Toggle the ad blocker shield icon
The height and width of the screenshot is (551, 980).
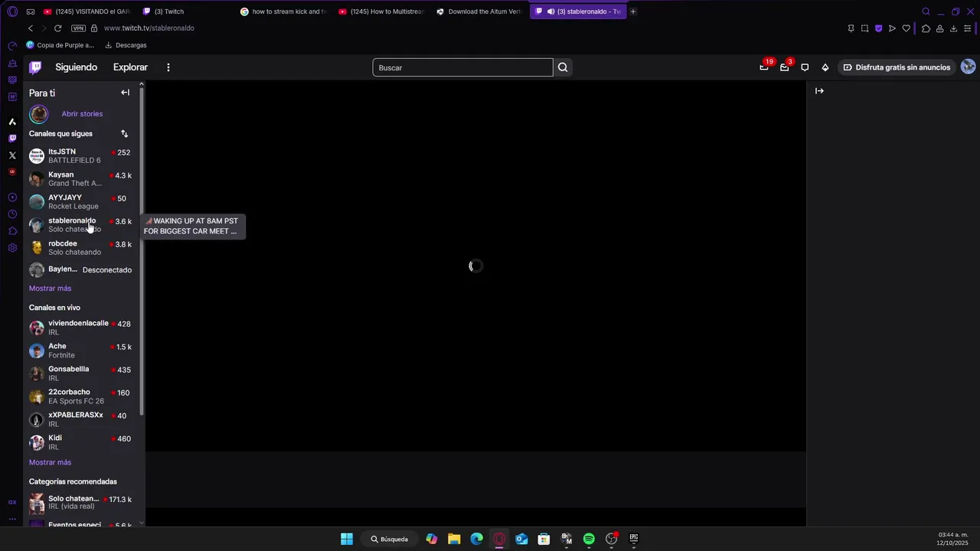point(878,28)
